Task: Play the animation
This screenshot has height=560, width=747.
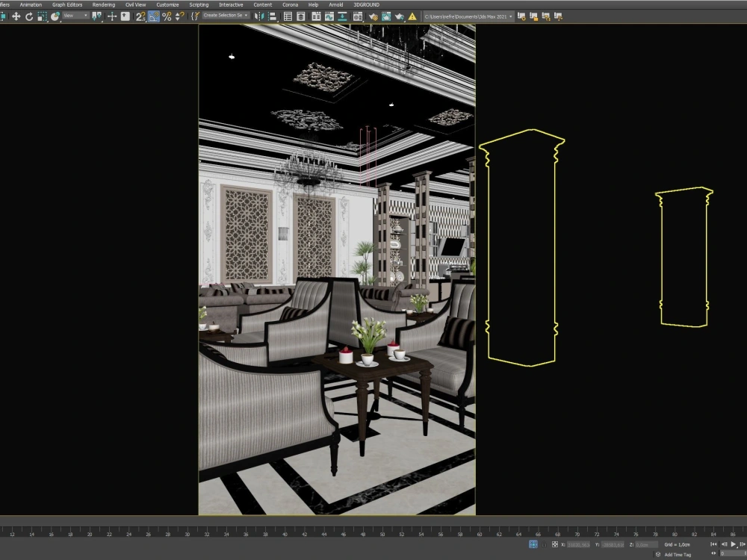Action: pos(734,544)
